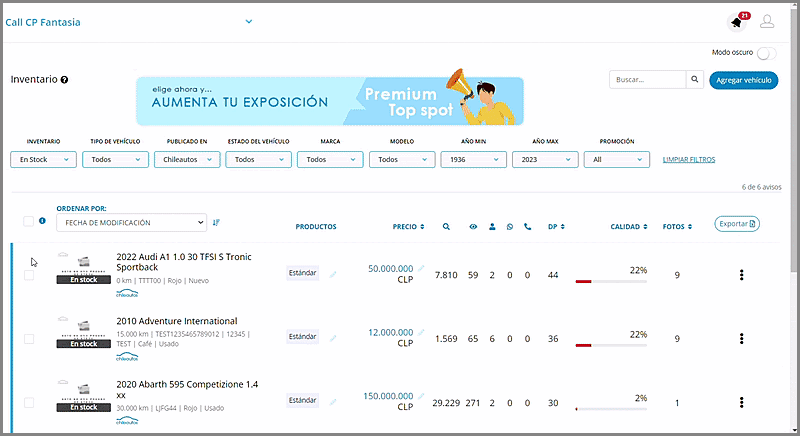The image size is (800, 436).
Task: Open three-dot menu for Audi A1
Action: coord(741,275)
